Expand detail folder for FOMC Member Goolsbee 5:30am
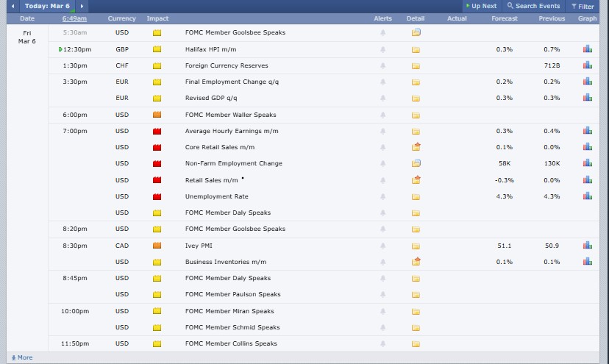 pyautogui.click(x=416, y=32)
